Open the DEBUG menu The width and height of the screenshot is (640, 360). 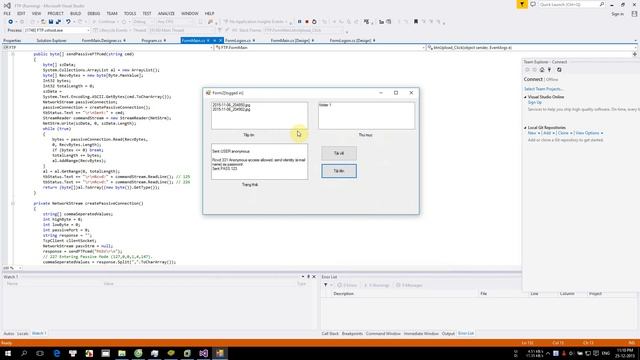click(x=93, y=13)
